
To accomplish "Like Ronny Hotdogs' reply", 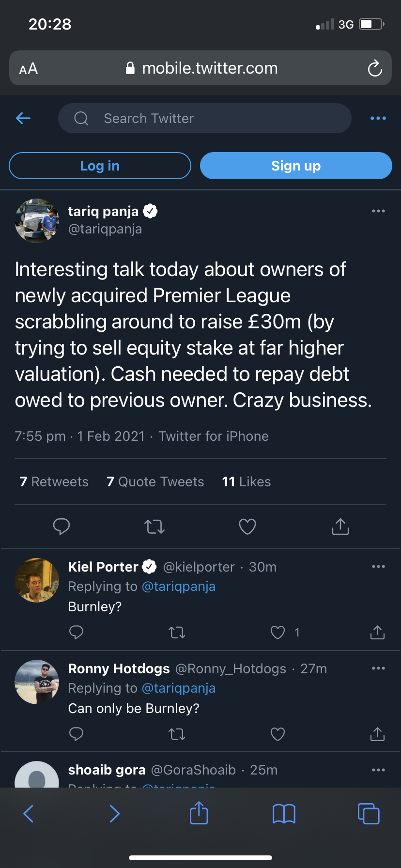I will pyautogui.click(x=278, y=734).
